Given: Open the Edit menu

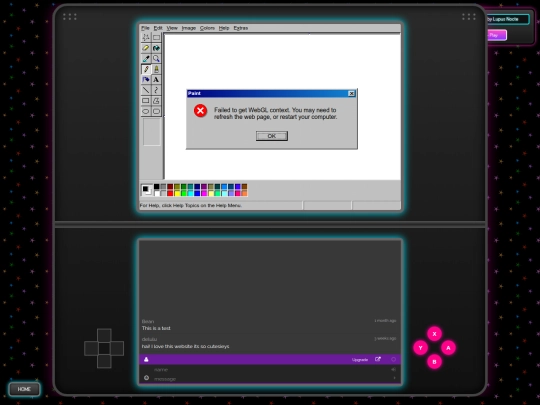Looking at the screenshot, I should (x=158, y=28).
